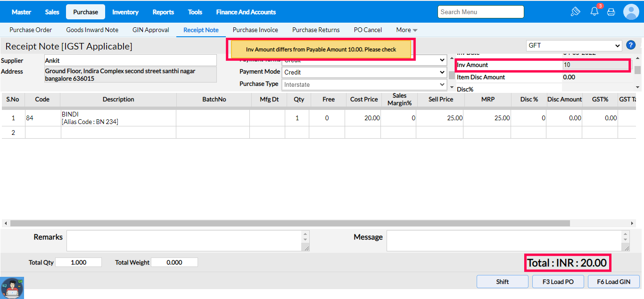Open the notifications bell
The width and height of the screenshot is (644, 299).
594,12
